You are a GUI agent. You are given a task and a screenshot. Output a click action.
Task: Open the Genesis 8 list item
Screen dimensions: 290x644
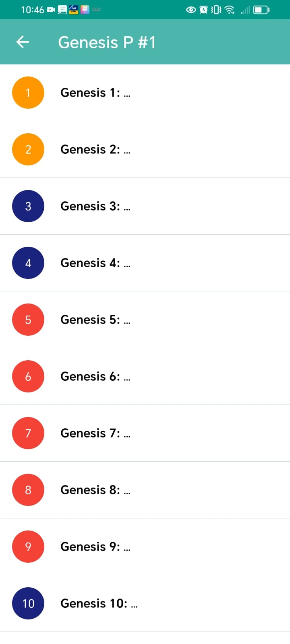[x=95, y=490]
